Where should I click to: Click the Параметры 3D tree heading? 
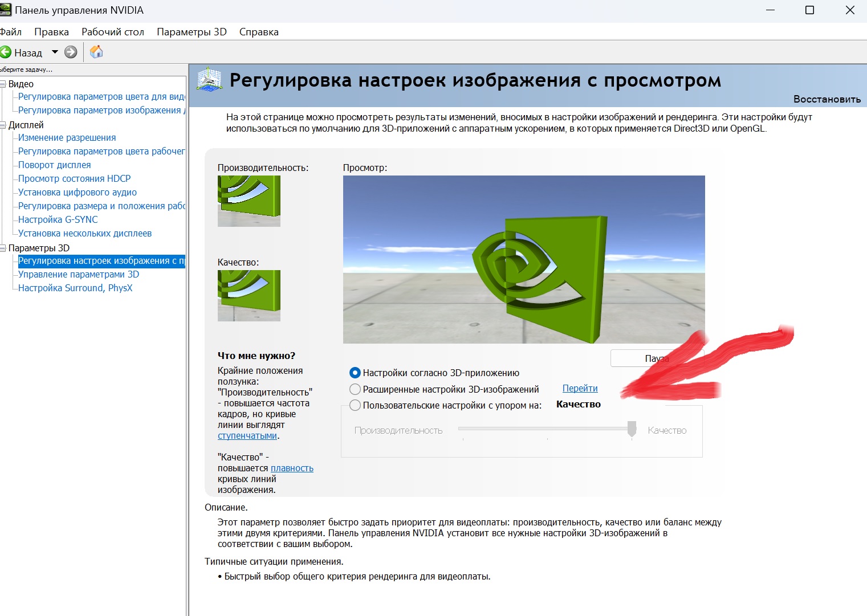[x=39, y=248]
